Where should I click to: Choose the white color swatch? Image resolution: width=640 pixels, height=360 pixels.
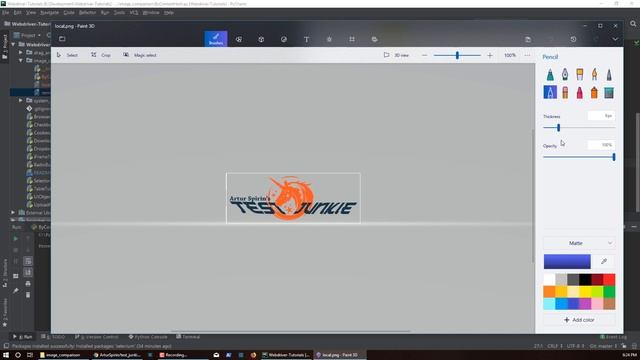[x=549, y=280]
